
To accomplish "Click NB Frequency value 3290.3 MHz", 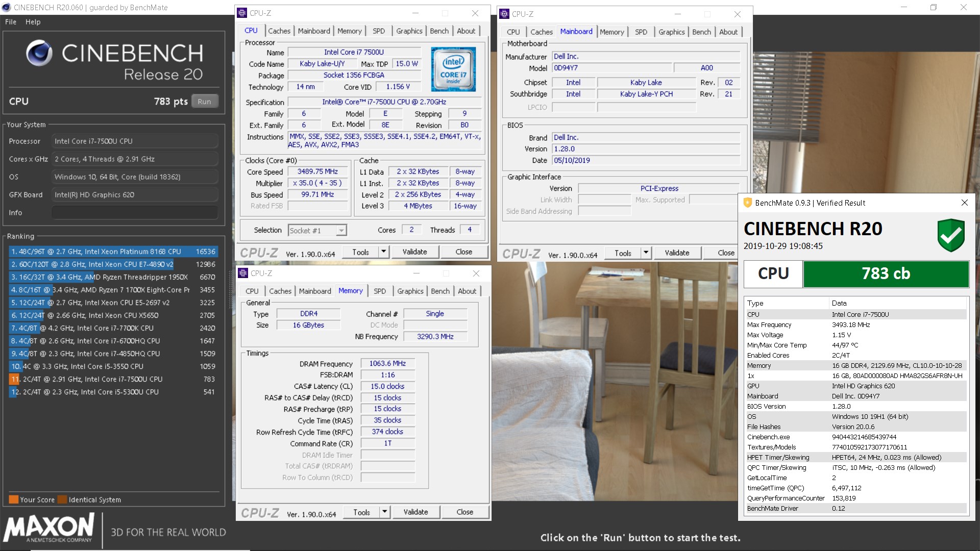I will (x=435, y=337).
